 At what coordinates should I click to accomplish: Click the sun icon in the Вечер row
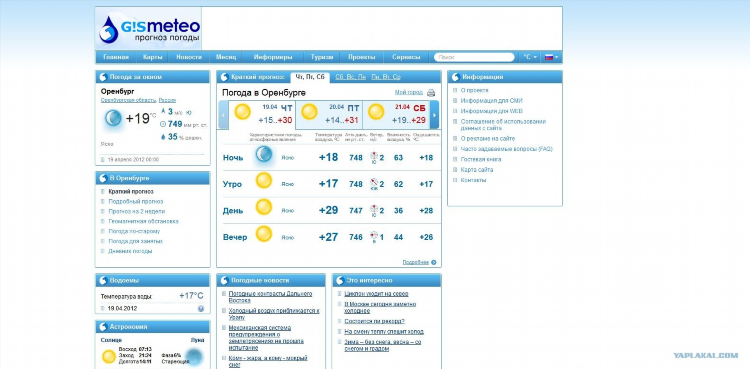[264, 234]
